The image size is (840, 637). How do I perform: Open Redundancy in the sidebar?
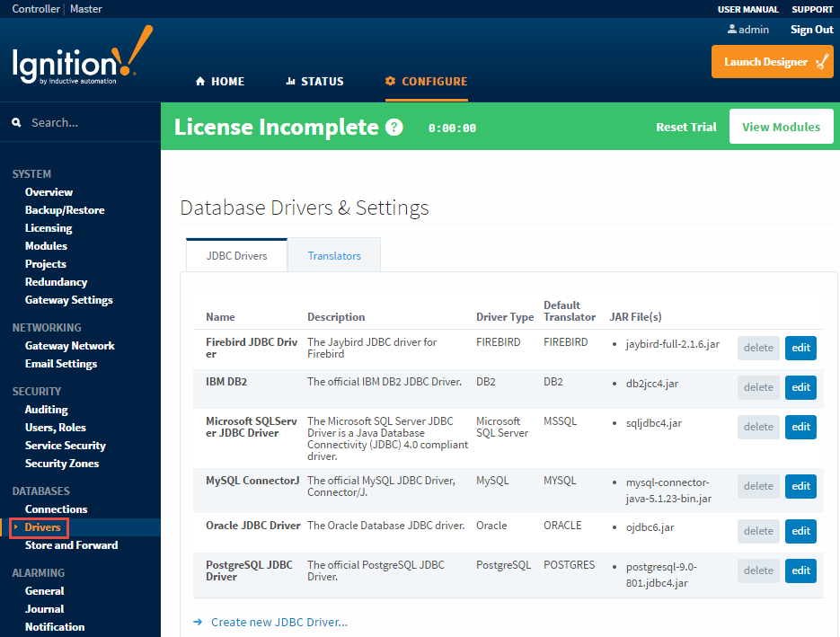(x=57, y=282)
